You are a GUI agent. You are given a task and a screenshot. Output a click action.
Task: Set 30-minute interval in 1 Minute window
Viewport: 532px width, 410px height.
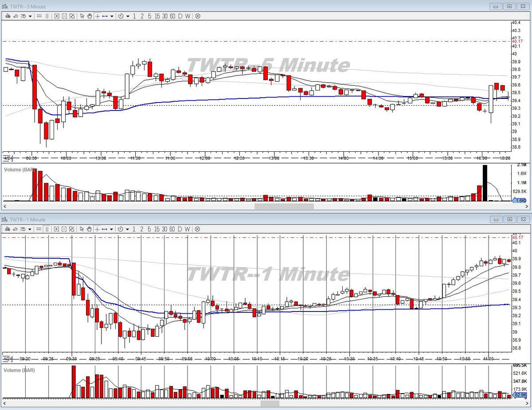click(x=164, y=229)
